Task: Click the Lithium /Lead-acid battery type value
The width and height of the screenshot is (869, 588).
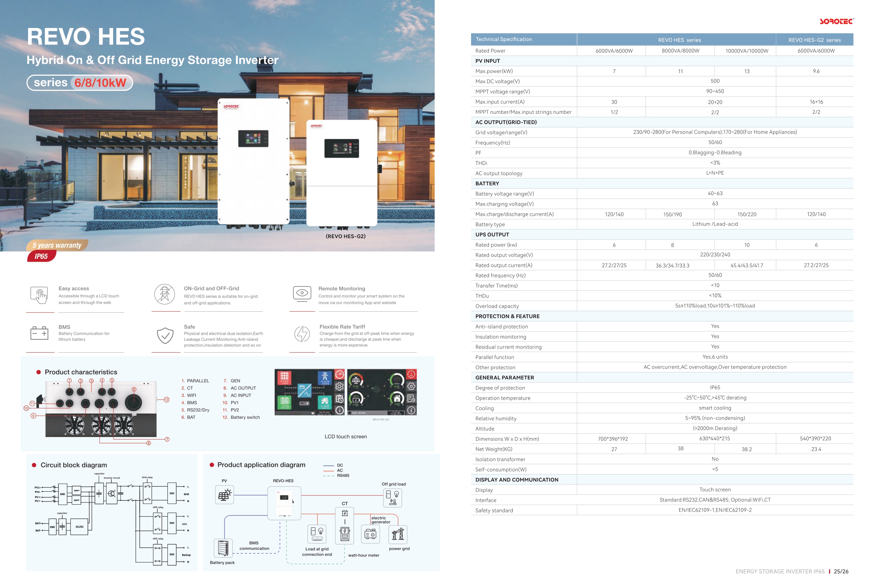Action: click(715, 224)
